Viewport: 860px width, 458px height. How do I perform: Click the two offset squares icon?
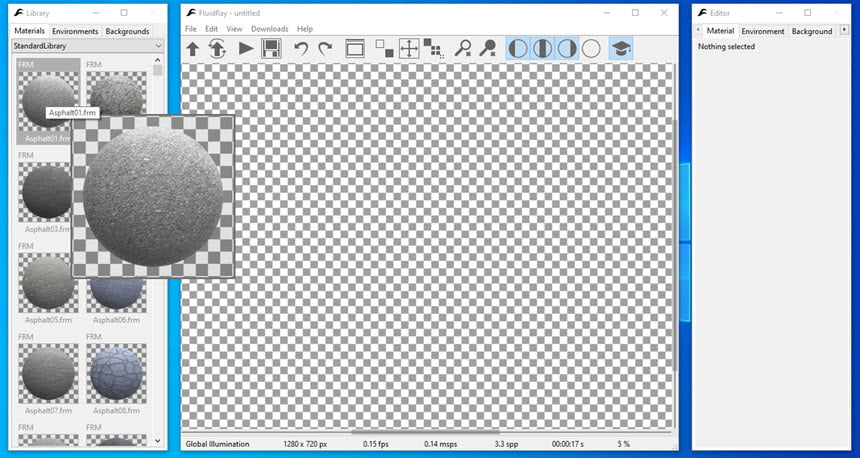384,49
